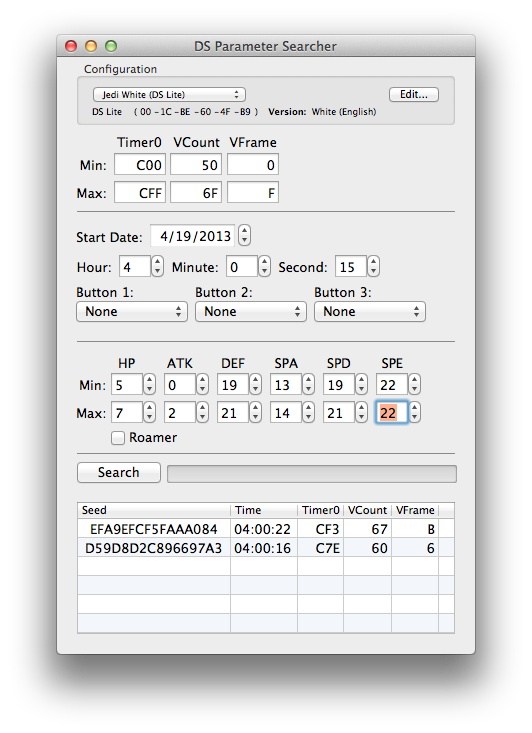Viewport: 532px width, 733px height.
Task: Click the ATK Max stepper
Action: [x=202, y=413]
